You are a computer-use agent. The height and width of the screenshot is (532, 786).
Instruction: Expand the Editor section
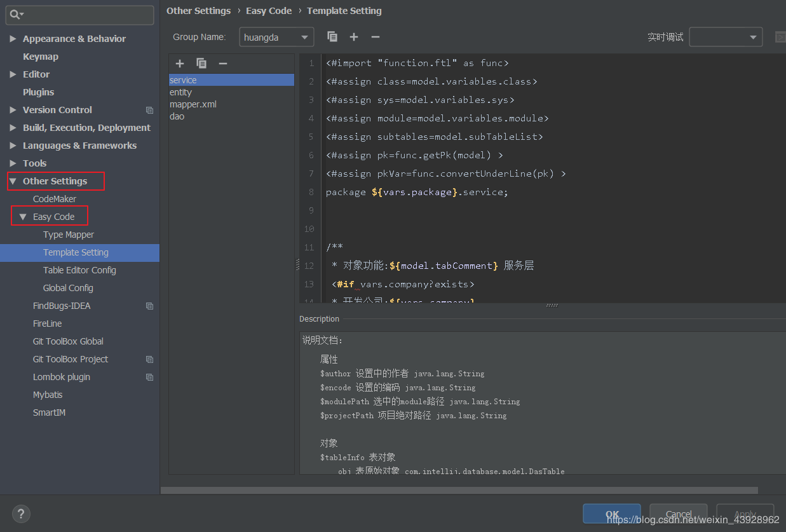13,74
